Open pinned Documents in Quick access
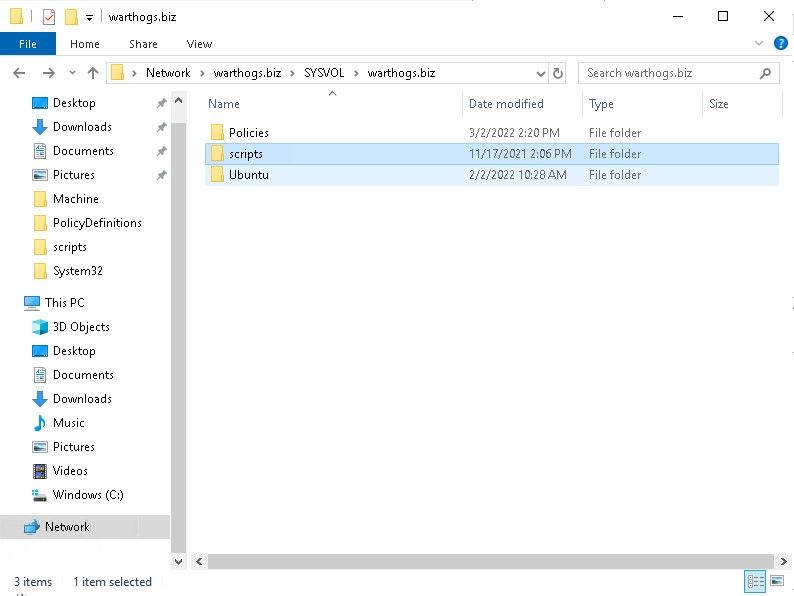 [83, 151]
